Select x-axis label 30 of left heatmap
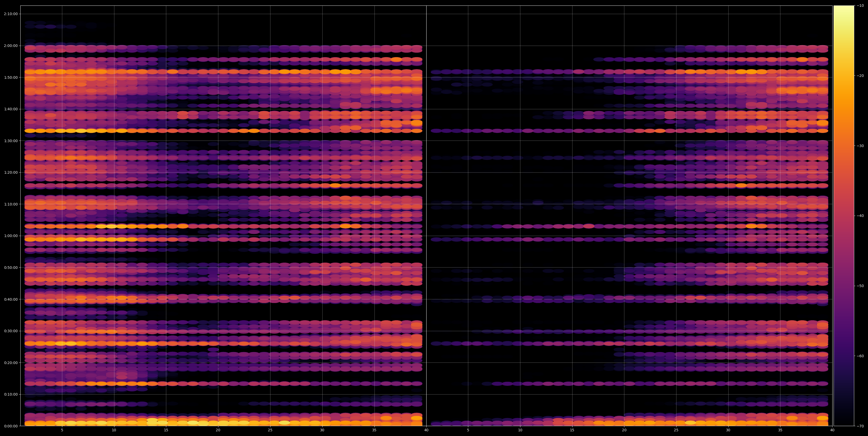 (x=322, y=430)
